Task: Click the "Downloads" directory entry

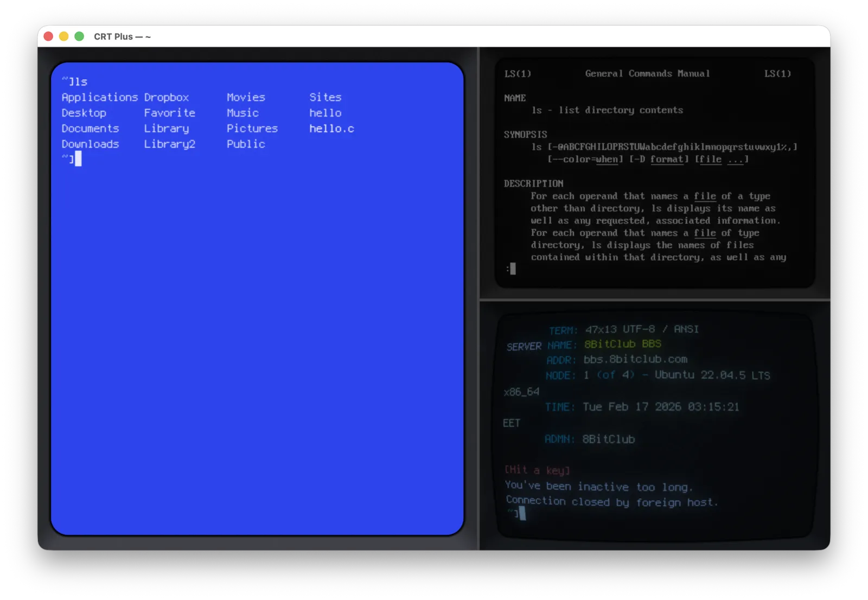Action: 90,144
